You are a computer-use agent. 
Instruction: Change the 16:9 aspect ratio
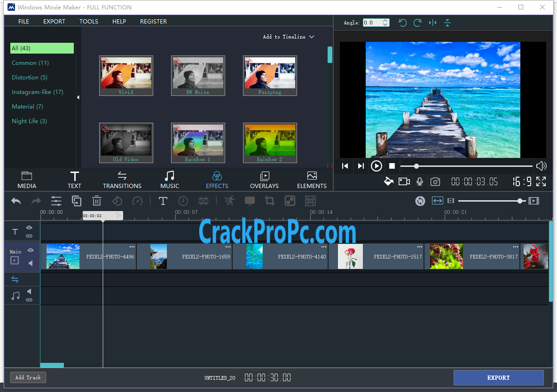(x=522, y=182)
